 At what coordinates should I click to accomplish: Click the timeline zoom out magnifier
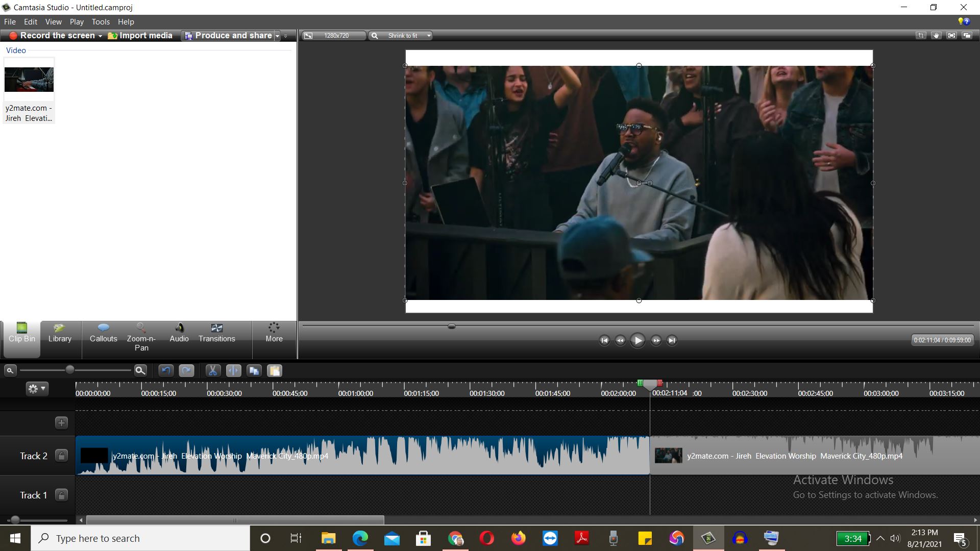[10, 371]
